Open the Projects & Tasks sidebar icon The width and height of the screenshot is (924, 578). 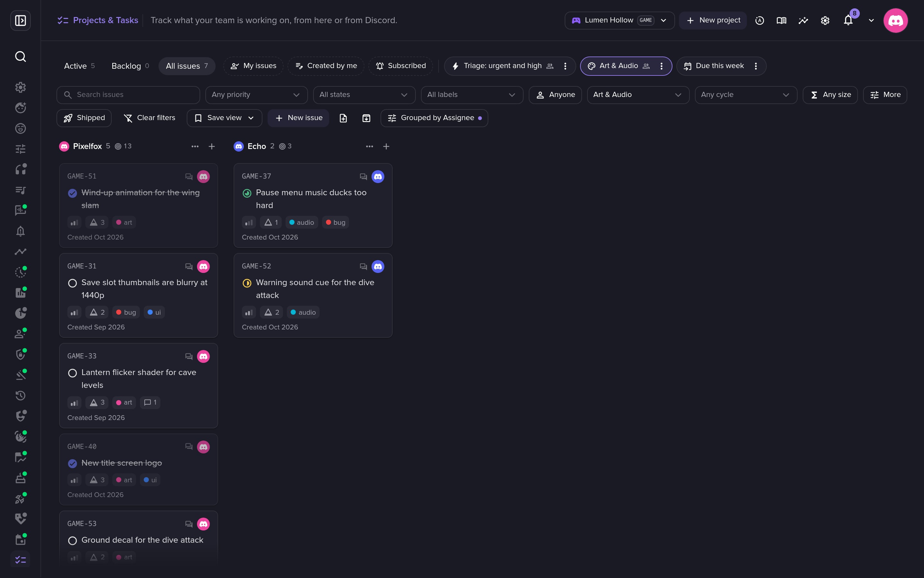pyautogui.click(x=20, y=560)
